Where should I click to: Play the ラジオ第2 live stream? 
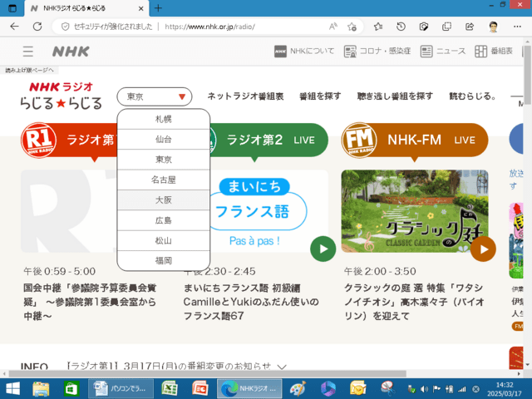click(x=323, y=249)
